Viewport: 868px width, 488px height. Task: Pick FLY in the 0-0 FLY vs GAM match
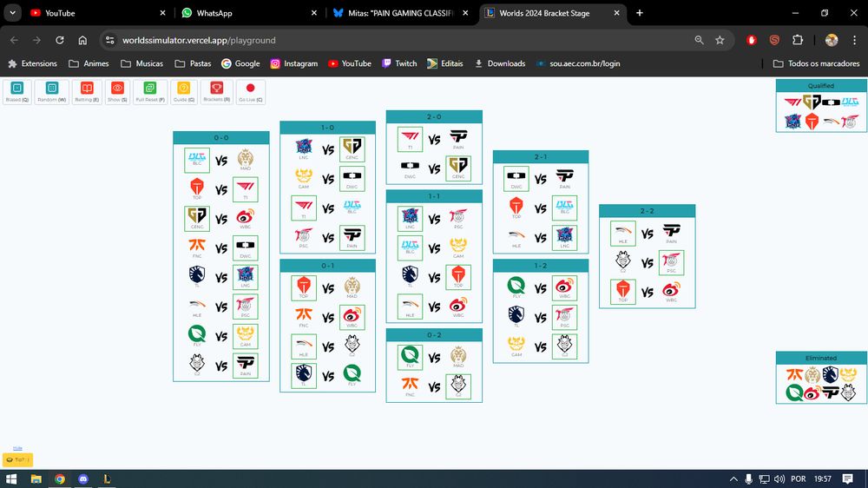(x=197, y=336)
